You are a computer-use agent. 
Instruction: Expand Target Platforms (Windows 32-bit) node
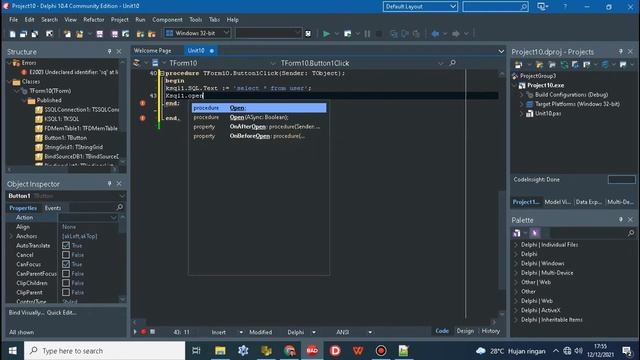click(521, 104)
